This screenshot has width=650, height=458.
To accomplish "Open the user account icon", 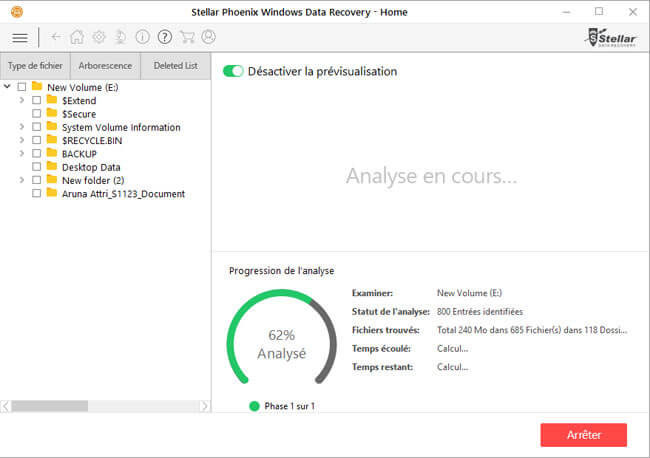I will click(x=208, y=37).
